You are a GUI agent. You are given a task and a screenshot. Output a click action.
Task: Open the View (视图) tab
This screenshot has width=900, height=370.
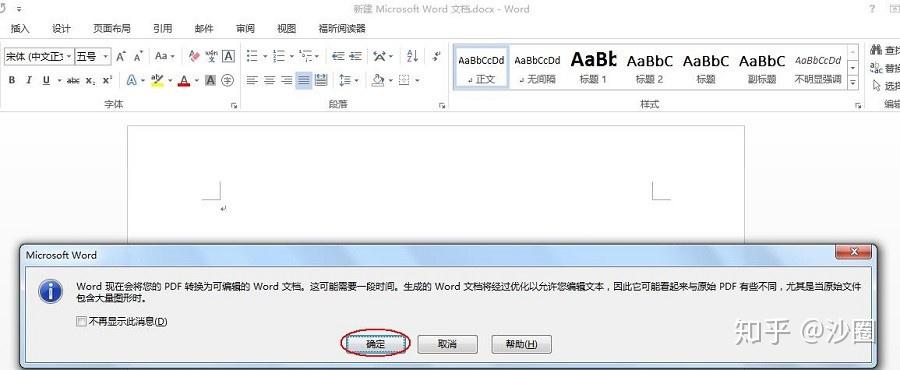286,28
